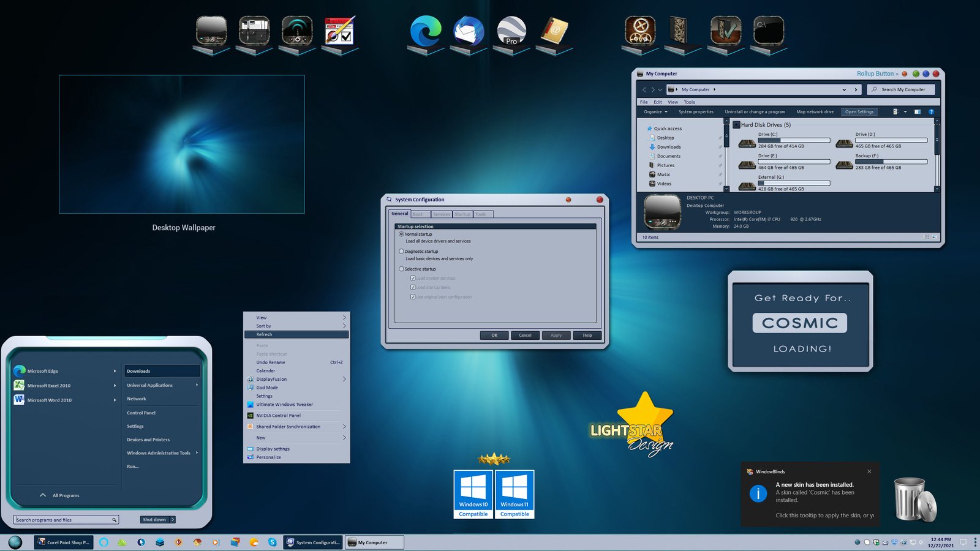Image resolution: width=980 pixels, height=551 pixels.
Task: Click back arrow in My Computer window
Action: click(x=644, y=89)
